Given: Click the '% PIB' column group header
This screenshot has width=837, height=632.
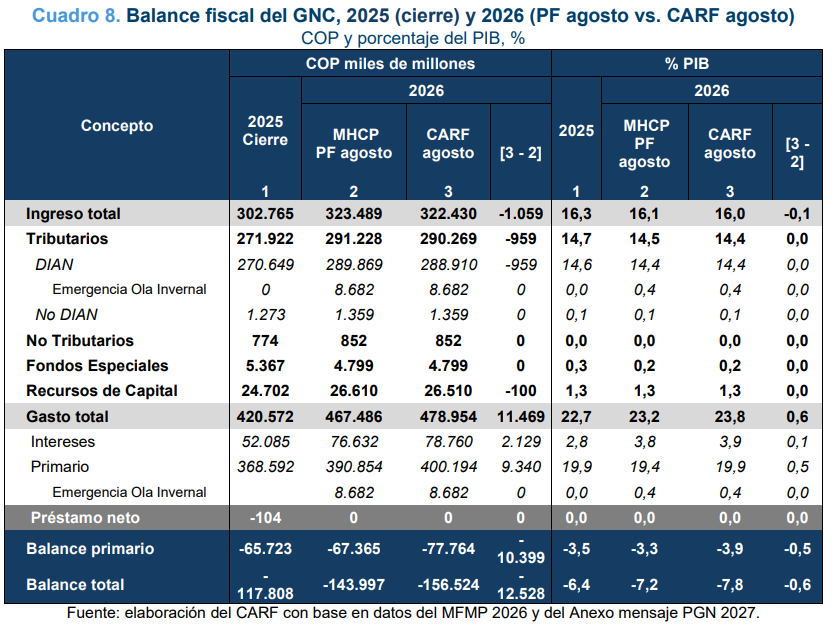Looking at the screenshot, I should pyautogui.click(x=686, y=64).
